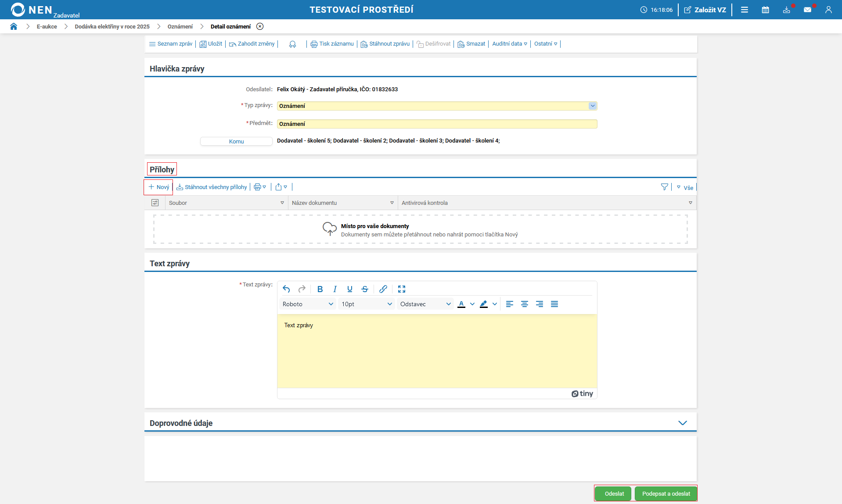Collapse the Doprovodné údaje section

[682, 423]
